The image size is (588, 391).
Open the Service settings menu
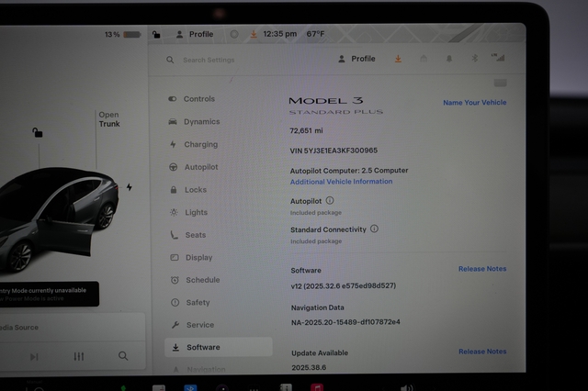pyautogui.click(x=193, y=325)
